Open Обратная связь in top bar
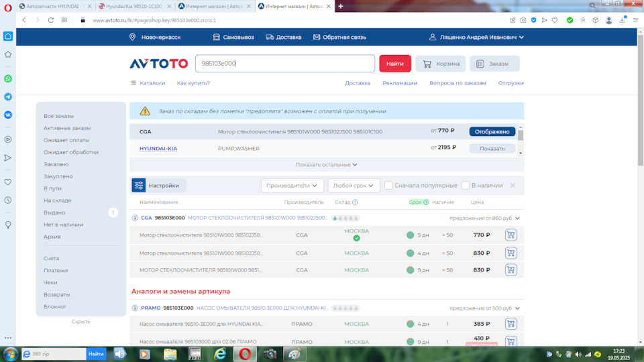644x362 pixels. (x=339, y=37)
